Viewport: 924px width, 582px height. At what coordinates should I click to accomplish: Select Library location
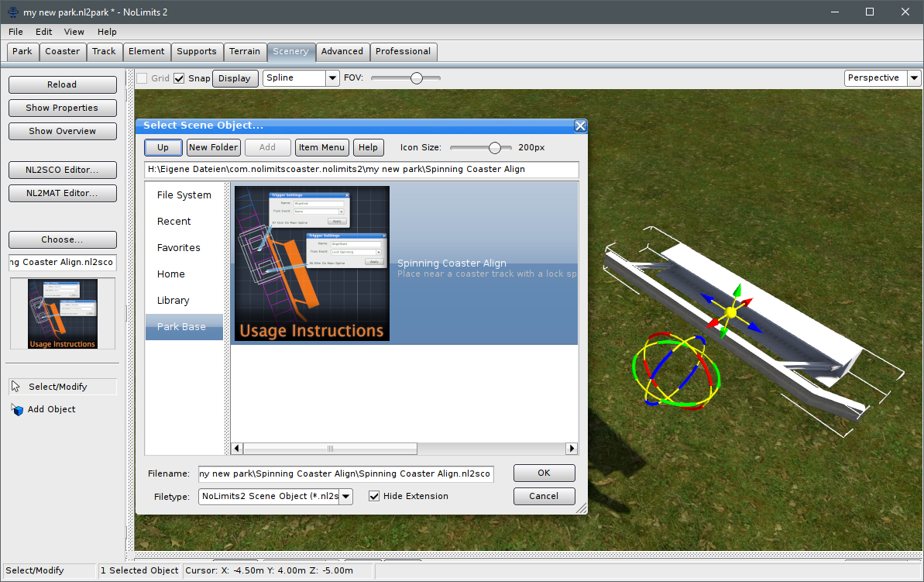tap(184, 300)
